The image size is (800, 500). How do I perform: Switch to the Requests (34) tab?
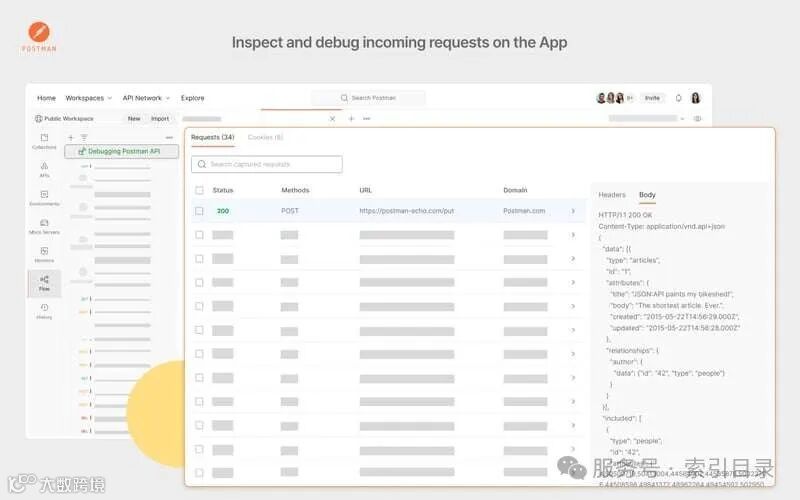click(x=213, y=137)
